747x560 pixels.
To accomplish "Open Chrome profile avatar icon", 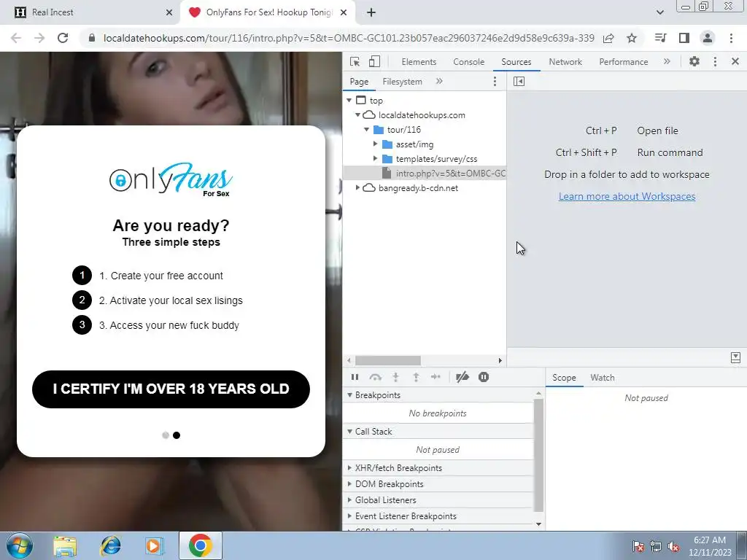I will click(708, 38).
